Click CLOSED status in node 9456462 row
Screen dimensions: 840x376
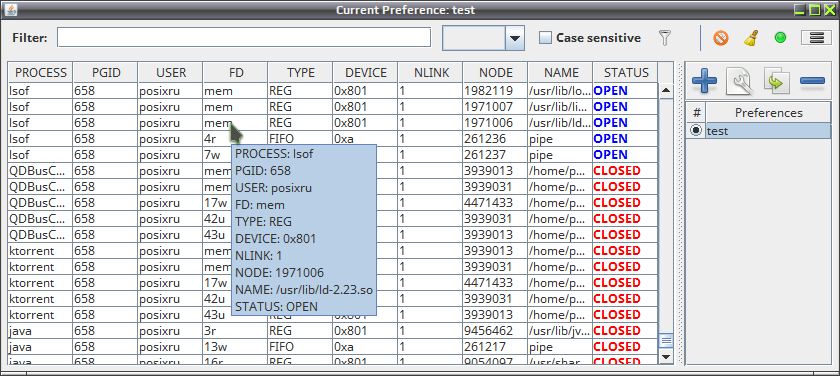tap(626, 330)
